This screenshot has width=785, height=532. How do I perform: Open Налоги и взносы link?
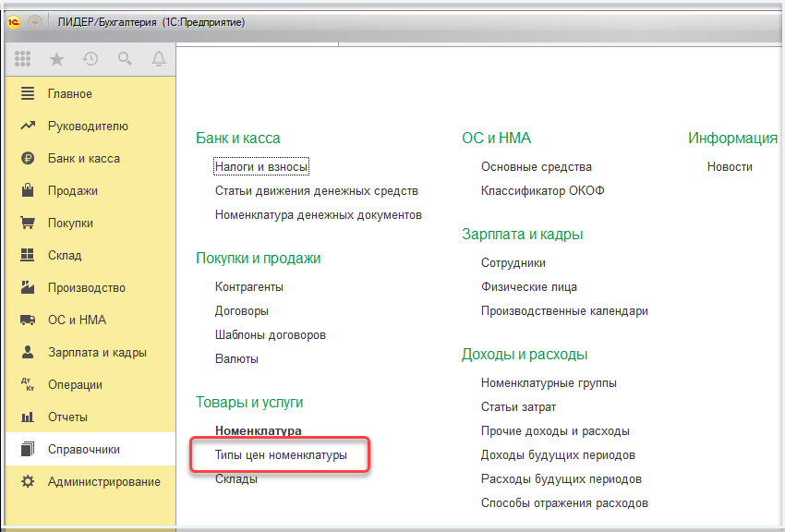point(261,166)
